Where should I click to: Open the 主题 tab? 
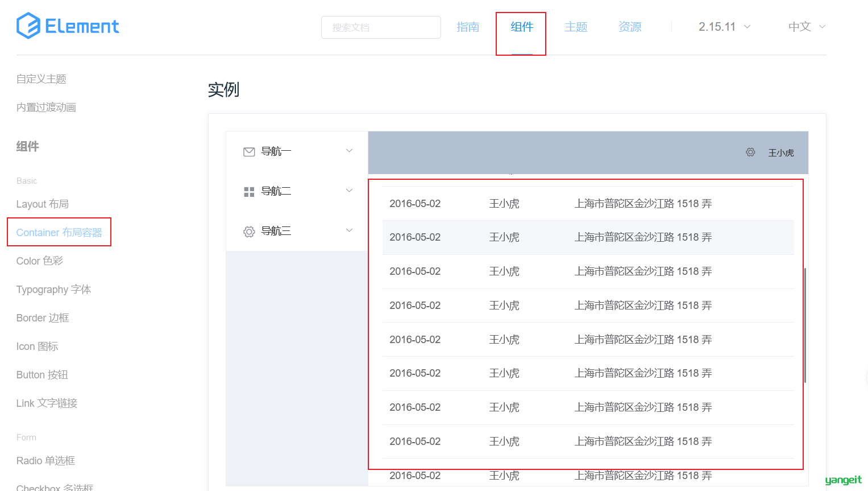point(576,27)
